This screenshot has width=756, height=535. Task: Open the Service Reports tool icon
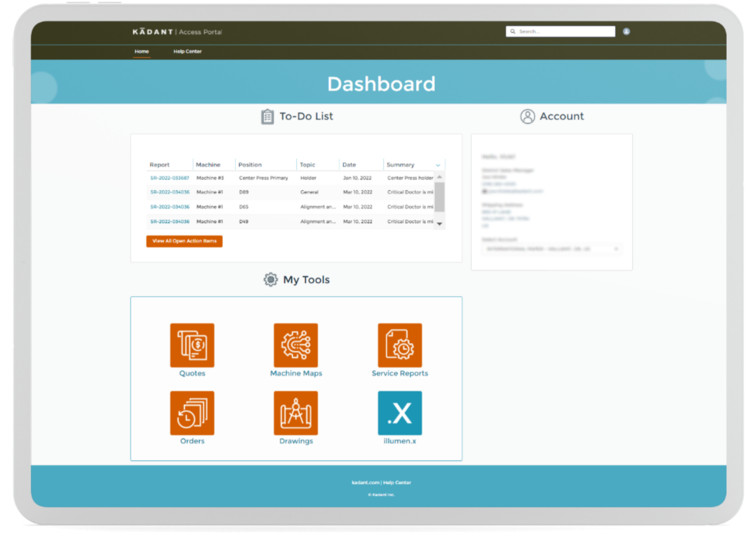pyautogui.click(x=400, y=345)
